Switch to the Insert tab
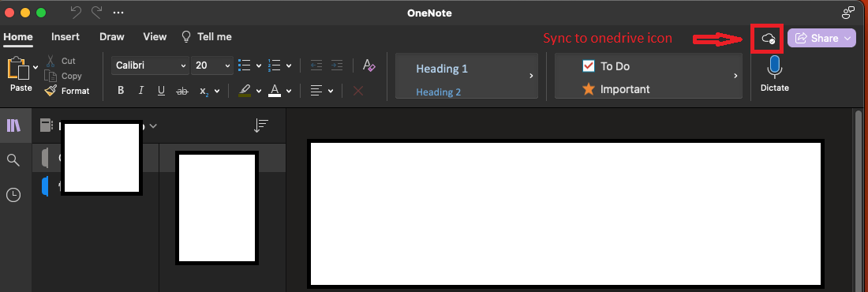 coord(65,36)
